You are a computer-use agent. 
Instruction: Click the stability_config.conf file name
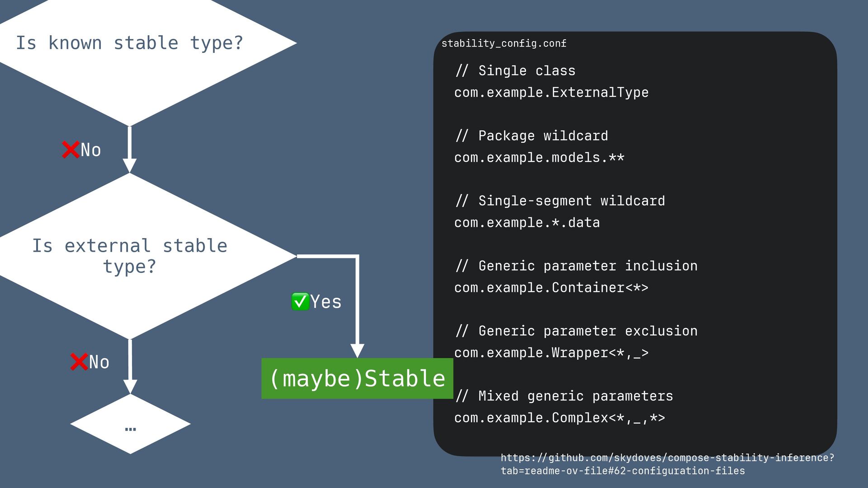point(504,43)
